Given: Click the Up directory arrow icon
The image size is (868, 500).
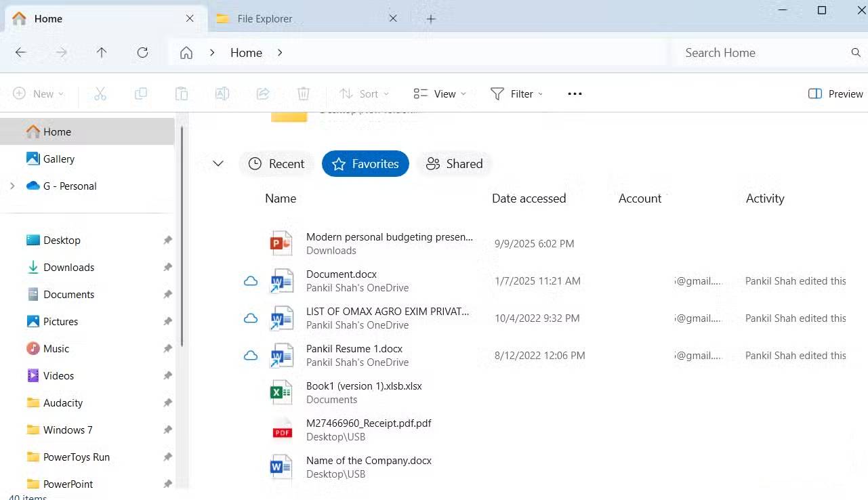Looking at the screenshot, I should click(102, 53).
